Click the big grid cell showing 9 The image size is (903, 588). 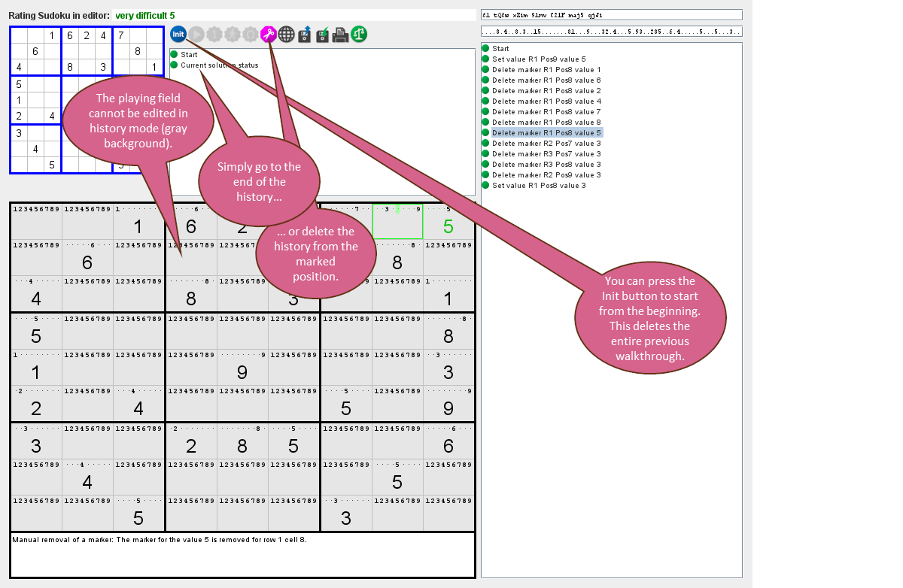pos(242,368)
